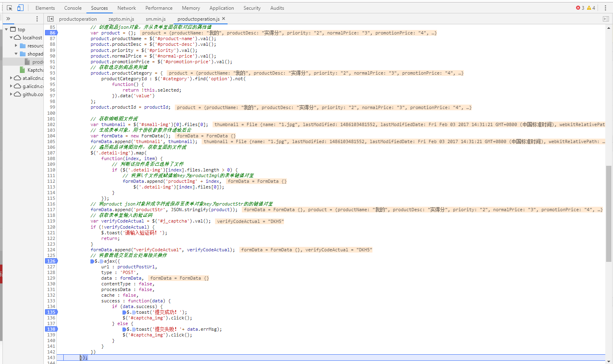Viewport: 613px width, 364px height.
Task: Switch to the zepto.min.js file tab
Action: click(x=121, y=19)
